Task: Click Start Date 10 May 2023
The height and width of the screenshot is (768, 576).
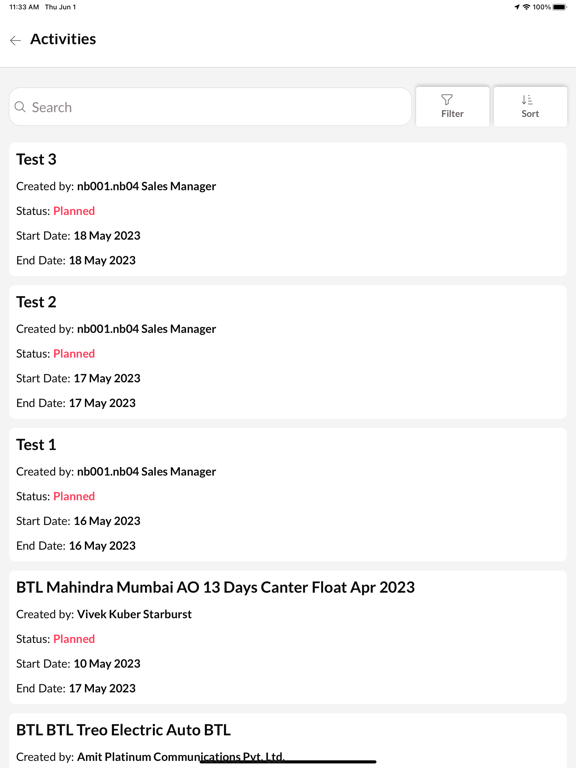Action: pos(78,664)
